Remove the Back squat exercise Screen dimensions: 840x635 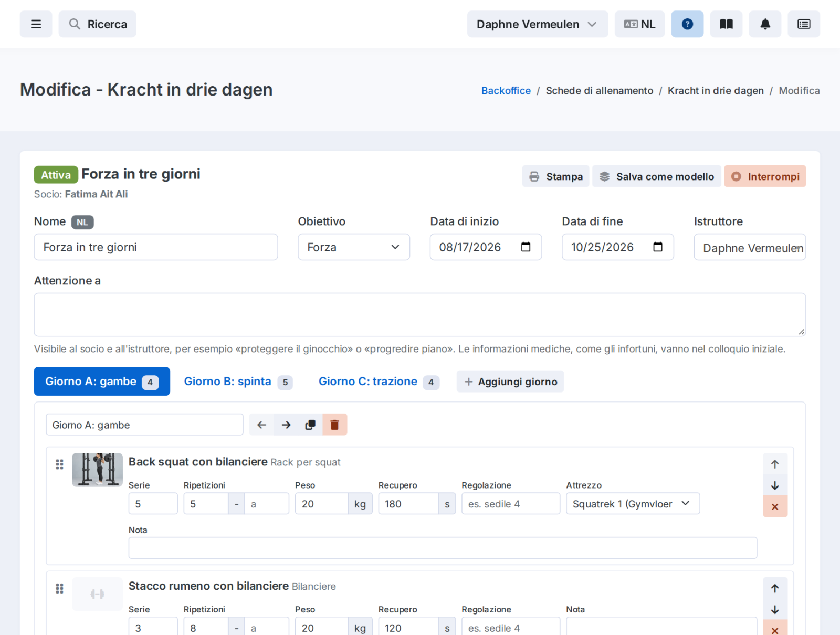775,506
